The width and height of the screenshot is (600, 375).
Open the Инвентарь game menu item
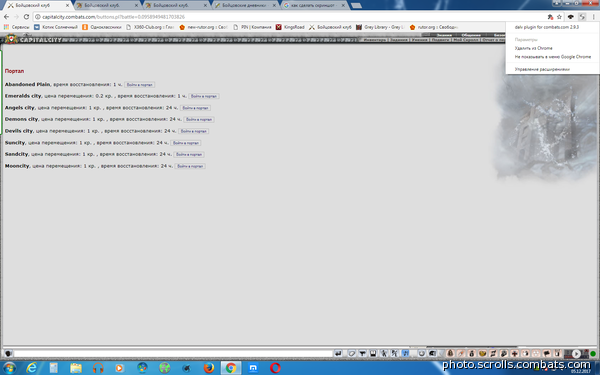375,40
